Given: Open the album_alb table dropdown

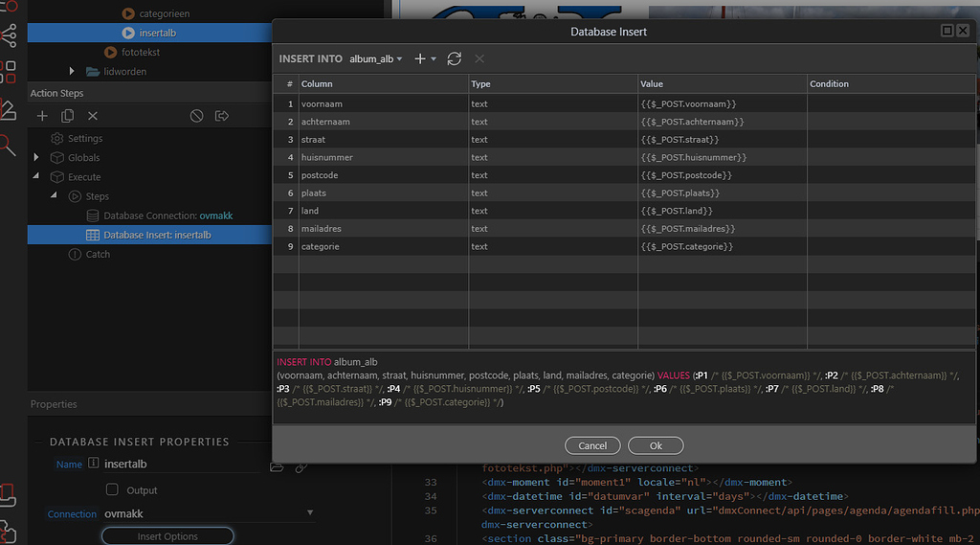Looking at the screenshot, I should (375, 59).
